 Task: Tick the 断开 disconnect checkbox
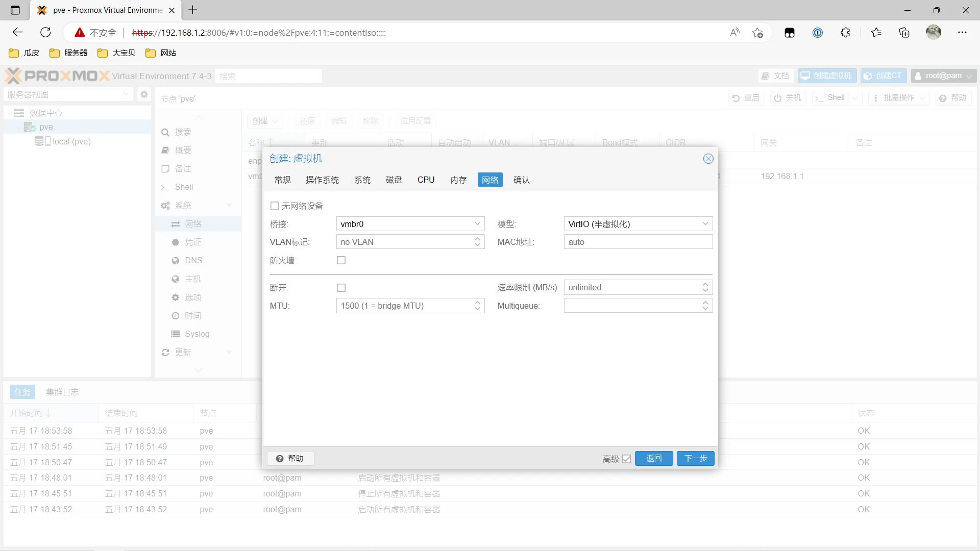coord(341,288)
